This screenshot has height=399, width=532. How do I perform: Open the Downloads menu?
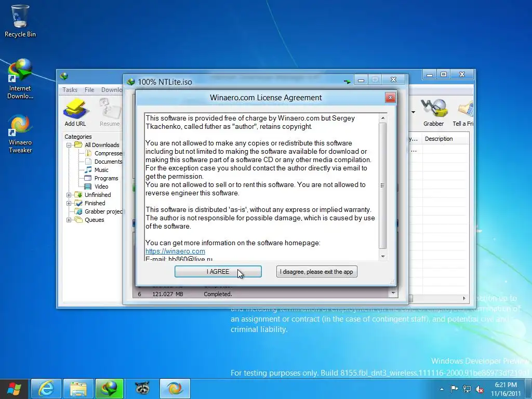point(112,89)
